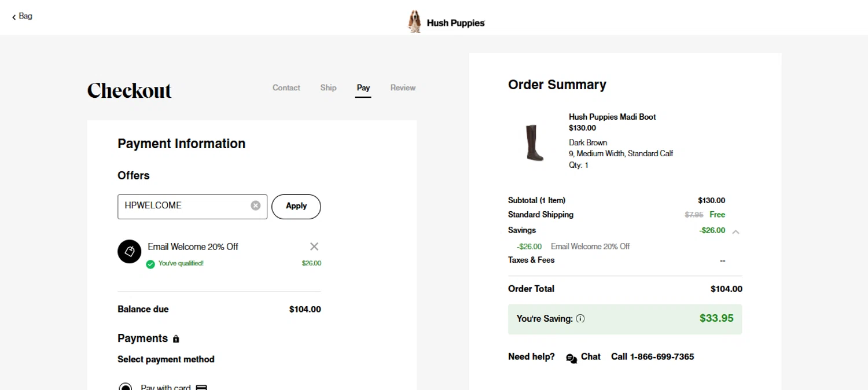Clear the HPWELCOME promo code text

tap(256, 205)
